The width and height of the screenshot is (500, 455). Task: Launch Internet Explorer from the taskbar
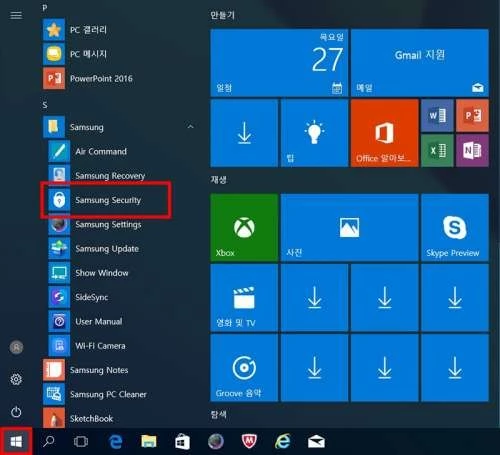coord(283,441)
